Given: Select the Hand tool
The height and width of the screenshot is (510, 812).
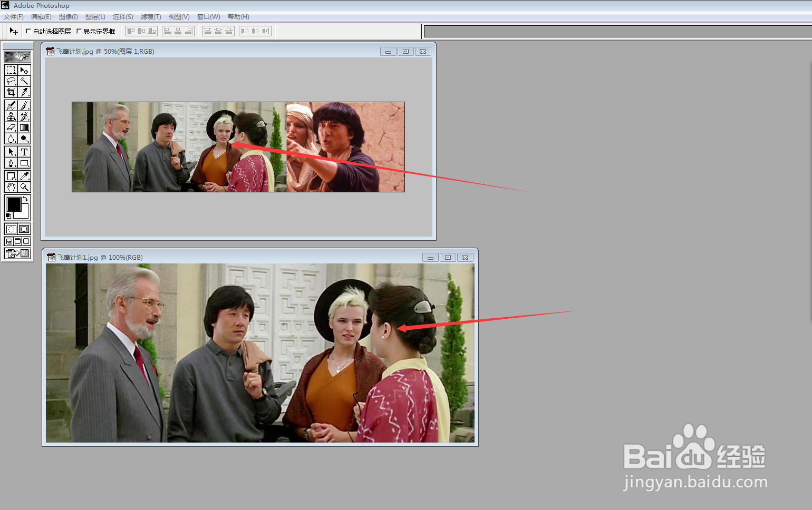Looking at the screenshot, I should 11,187.
